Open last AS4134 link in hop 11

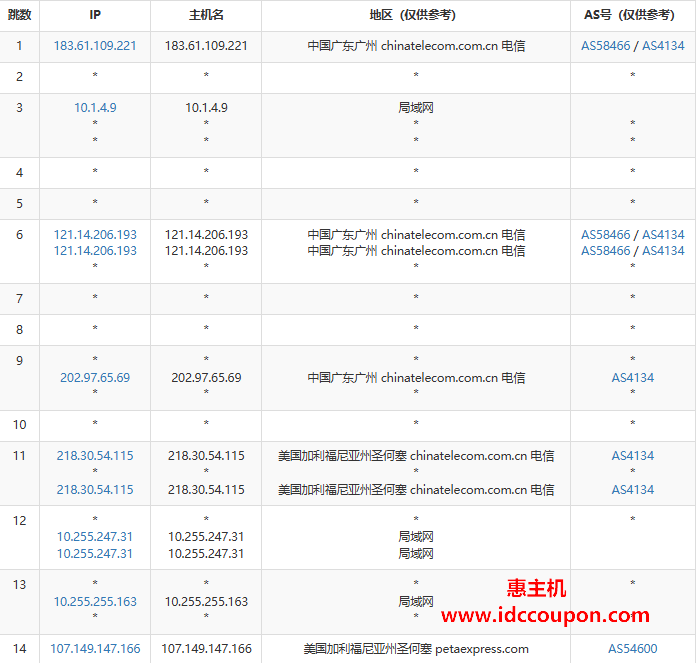point(632,490)
